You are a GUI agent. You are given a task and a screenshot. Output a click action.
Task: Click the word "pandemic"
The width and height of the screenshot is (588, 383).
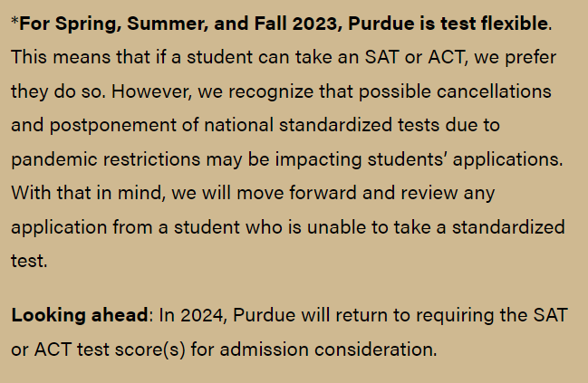pos(53,159)
